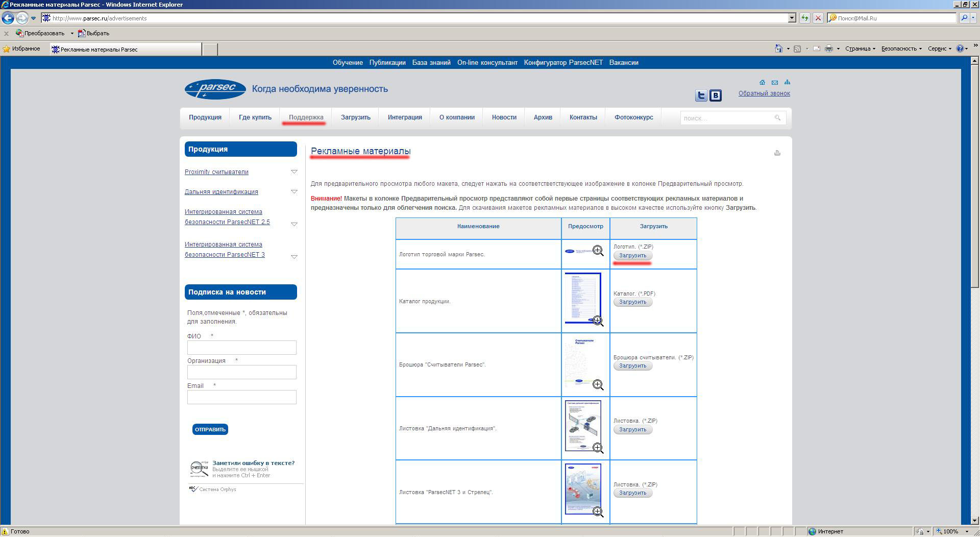Open the Сервис dropdown menu
Screen dimensions: 980x537
point(940,48)
